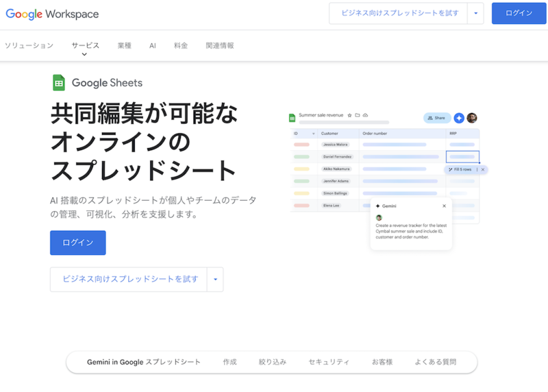Open the 料金 page

[x=181, y=45]
